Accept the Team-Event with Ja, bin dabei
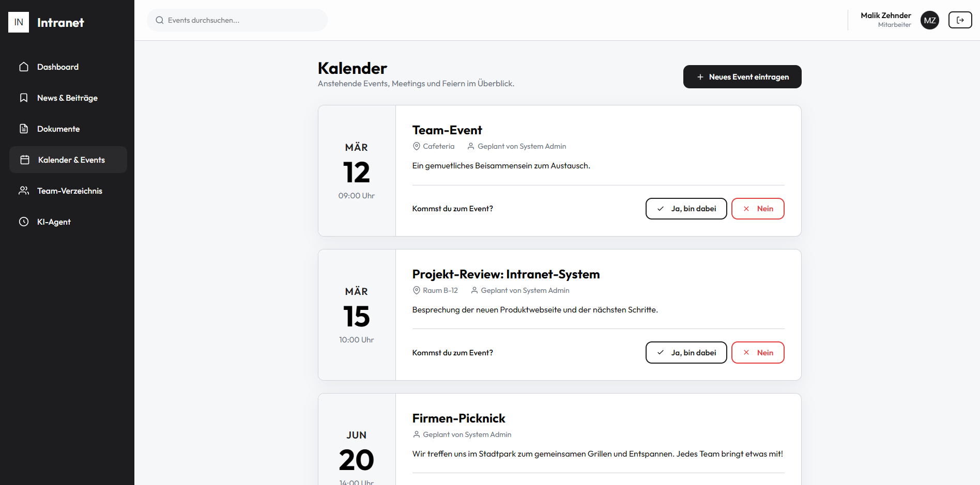980x485 pixels. coord(686,209)
